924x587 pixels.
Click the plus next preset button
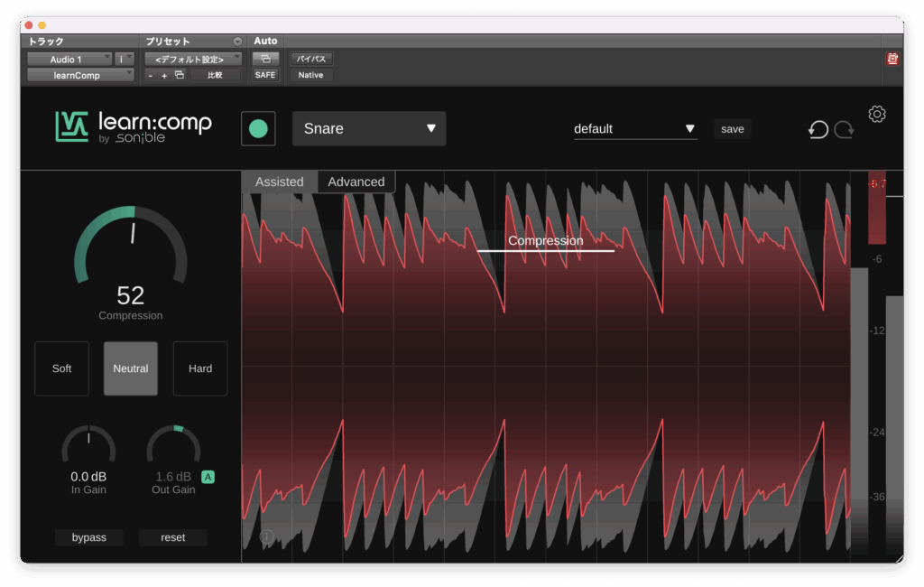coord(164,76)
